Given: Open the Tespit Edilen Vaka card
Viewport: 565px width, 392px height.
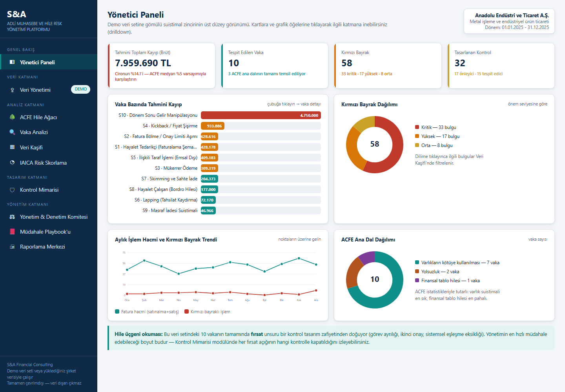Looking at the screenshot, I should coord(275,66).
